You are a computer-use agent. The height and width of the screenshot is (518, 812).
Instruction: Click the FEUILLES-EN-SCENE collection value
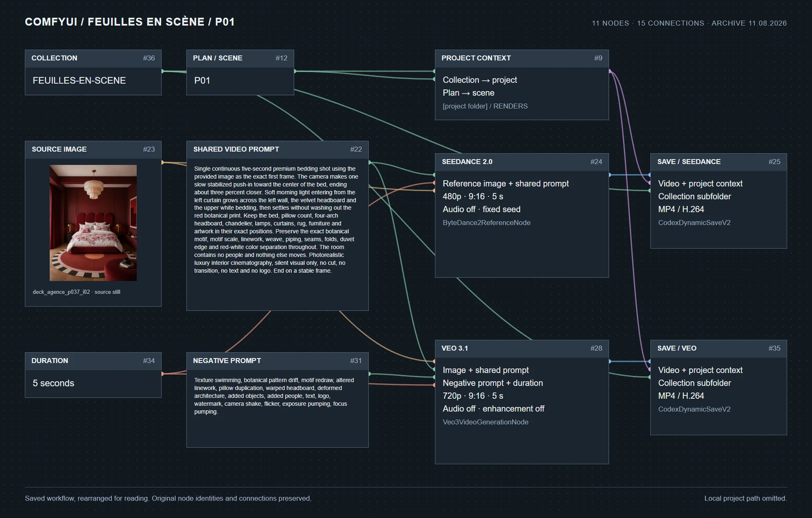click(x=79, y=80)
